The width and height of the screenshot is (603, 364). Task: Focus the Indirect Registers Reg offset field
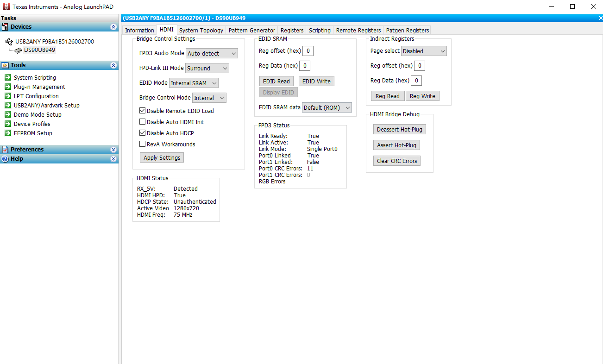(x=420, y=66)
